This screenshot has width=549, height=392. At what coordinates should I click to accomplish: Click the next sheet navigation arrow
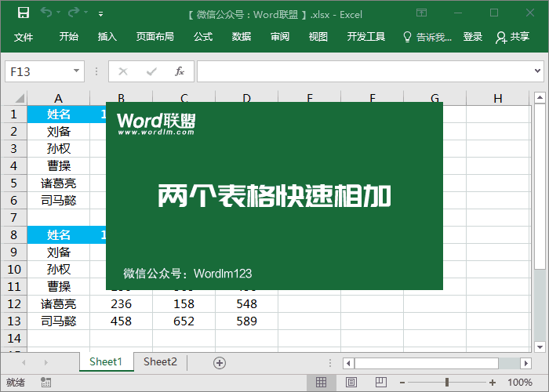(x=45, y=362)
